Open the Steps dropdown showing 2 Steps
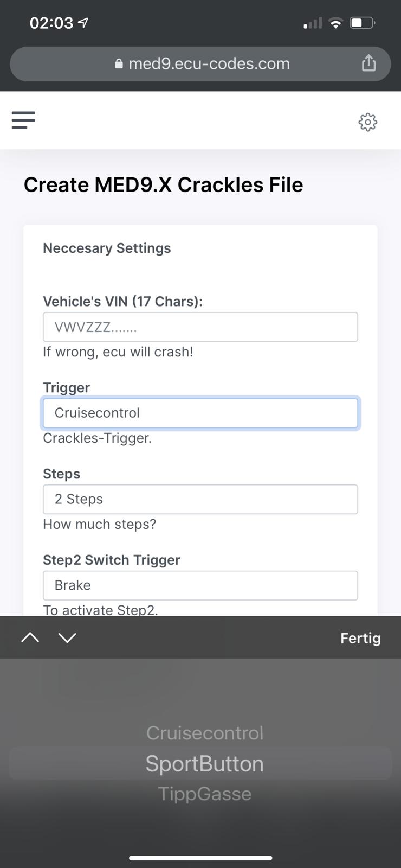The height and width of the screenshot is (868, 401). (x=200, y=499)
